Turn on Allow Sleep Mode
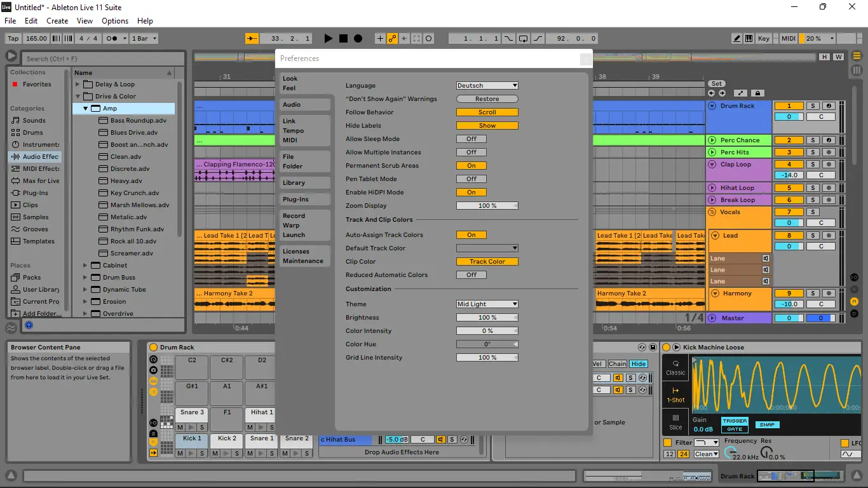Viewport: 868px width, 488px height. click(471, 139)
